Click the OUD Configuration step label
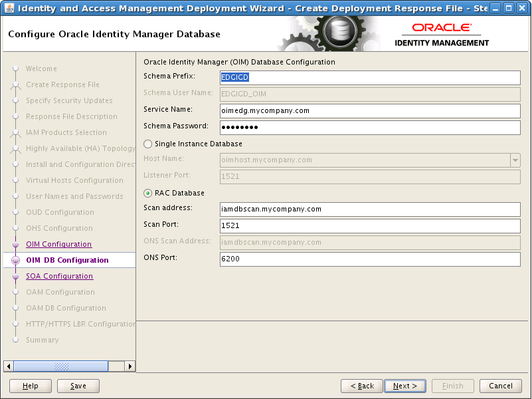532x399 pixels. 60,212
